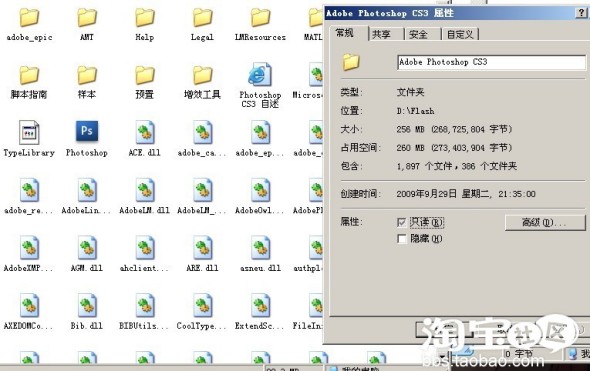Click the help question mark button

(581, 13)
